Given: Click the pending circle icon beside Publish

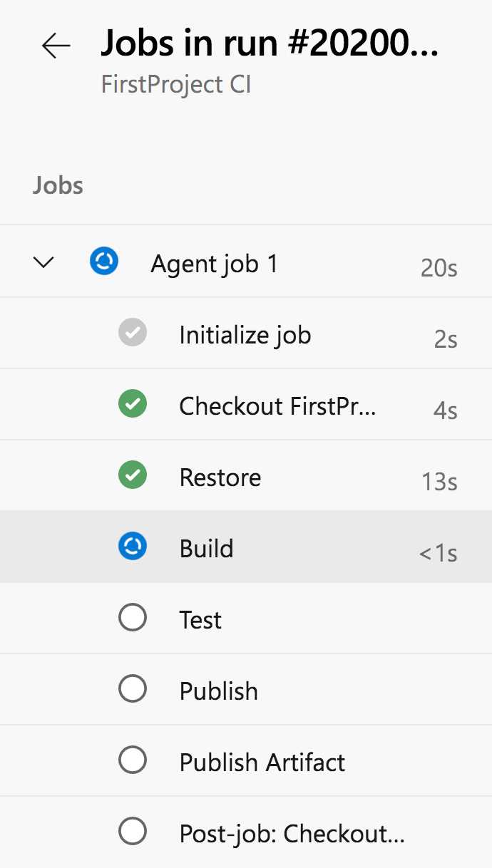Looking at the screenshot, I should (x=132, y=688).
